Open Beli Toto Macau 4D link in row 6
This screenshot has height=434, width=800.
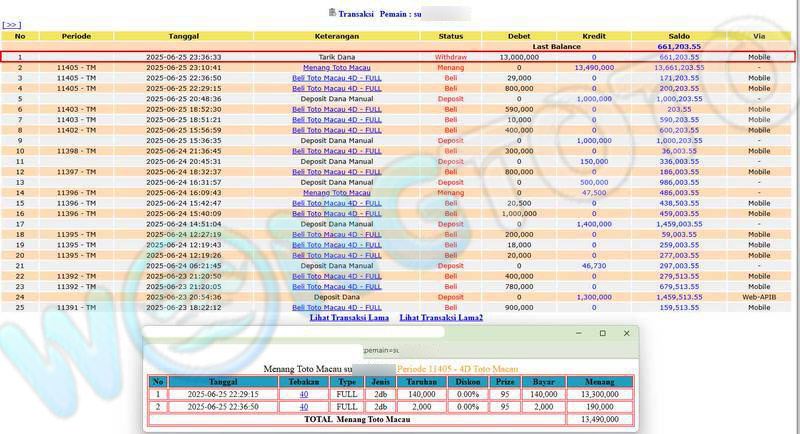[x=336, y=109]
